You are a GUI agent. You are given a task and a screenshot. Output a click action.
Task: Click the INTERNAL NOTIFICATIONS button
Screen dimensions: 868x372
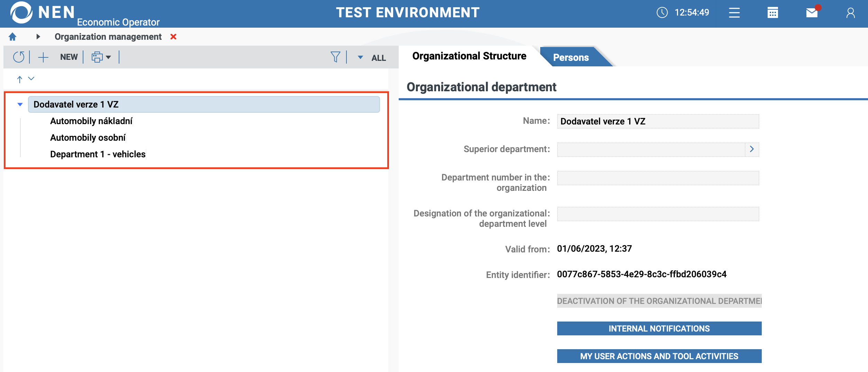[x=659, y=328]
